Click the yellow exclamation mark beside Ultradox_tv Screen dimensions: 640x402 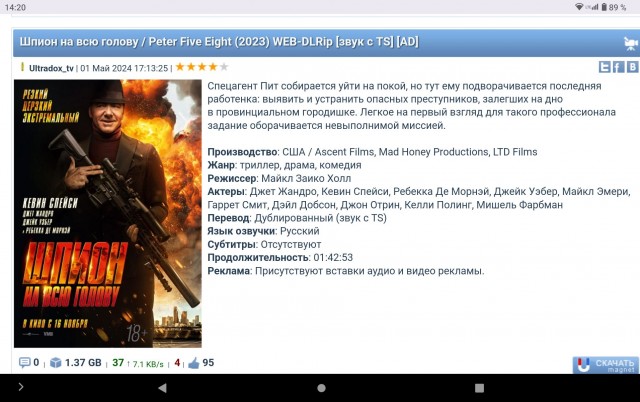click(22, 67)
